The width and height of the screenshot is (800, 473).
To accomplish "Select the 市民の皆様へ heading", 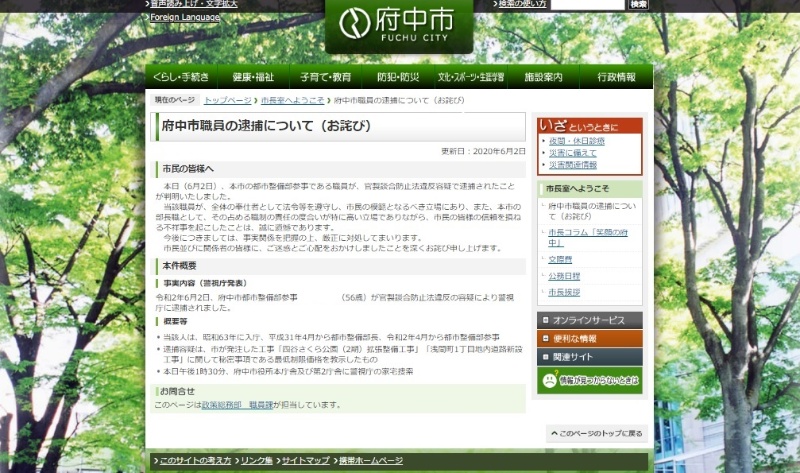I will tap(188, 169).
